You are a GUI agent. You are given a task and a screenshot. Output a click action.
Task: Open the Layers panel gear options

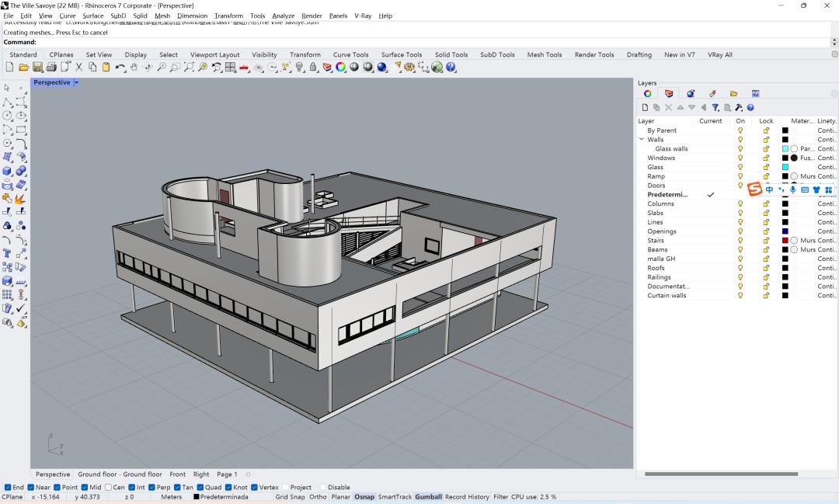[x=834, y=94]
